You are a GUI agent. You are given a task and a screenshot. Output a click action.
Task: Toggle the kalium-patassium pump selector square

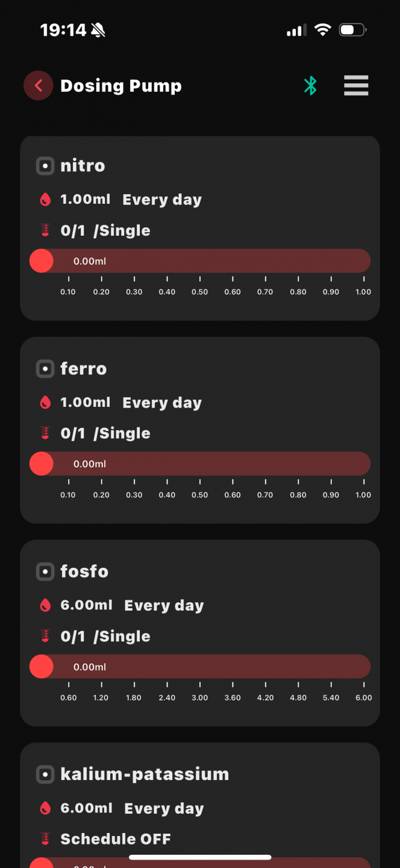pos(45,775)
